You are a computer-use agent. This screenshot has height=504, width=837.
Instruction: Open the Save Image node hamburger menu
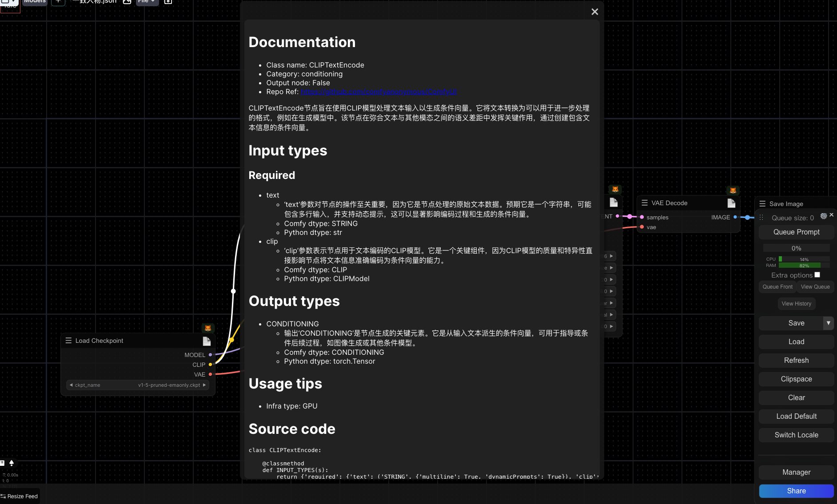pos(762,204)
